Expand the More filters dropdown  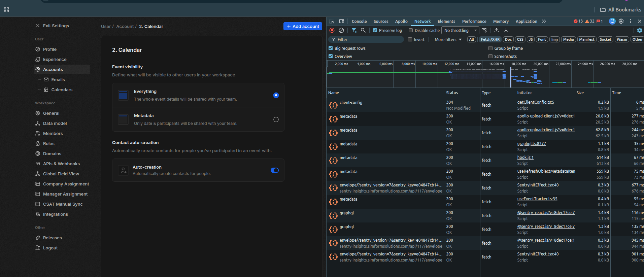tap(448, 39)
